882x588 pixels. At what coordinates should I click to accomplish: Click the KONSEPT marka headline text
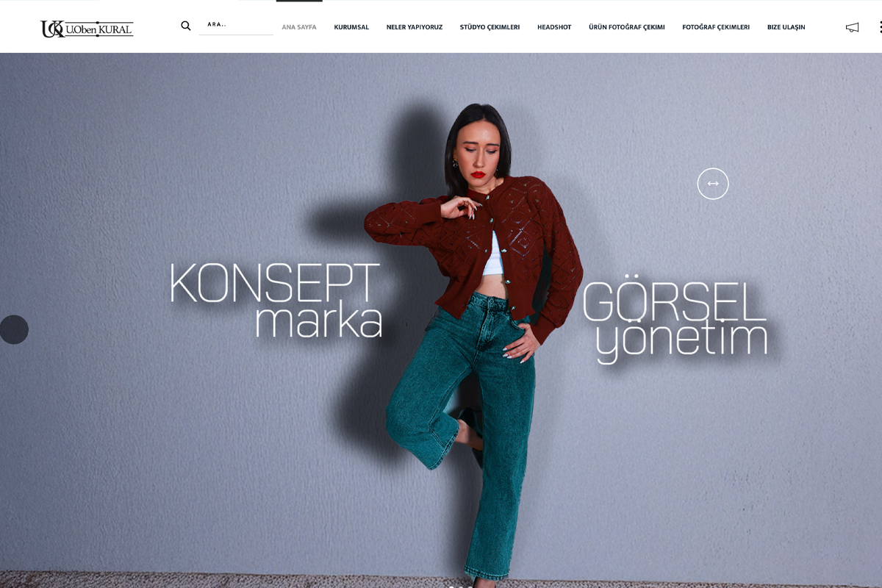276,300
